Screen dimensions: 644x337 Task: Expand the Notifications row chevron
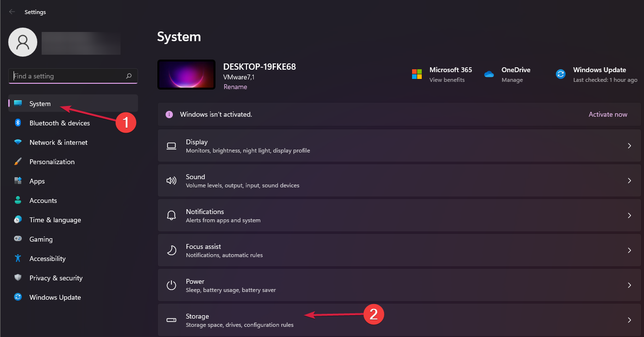(x=629, y=215)
